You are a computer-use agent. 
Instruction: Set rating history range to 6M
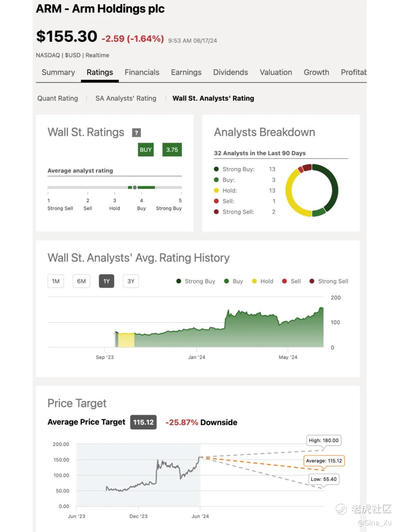81,281
